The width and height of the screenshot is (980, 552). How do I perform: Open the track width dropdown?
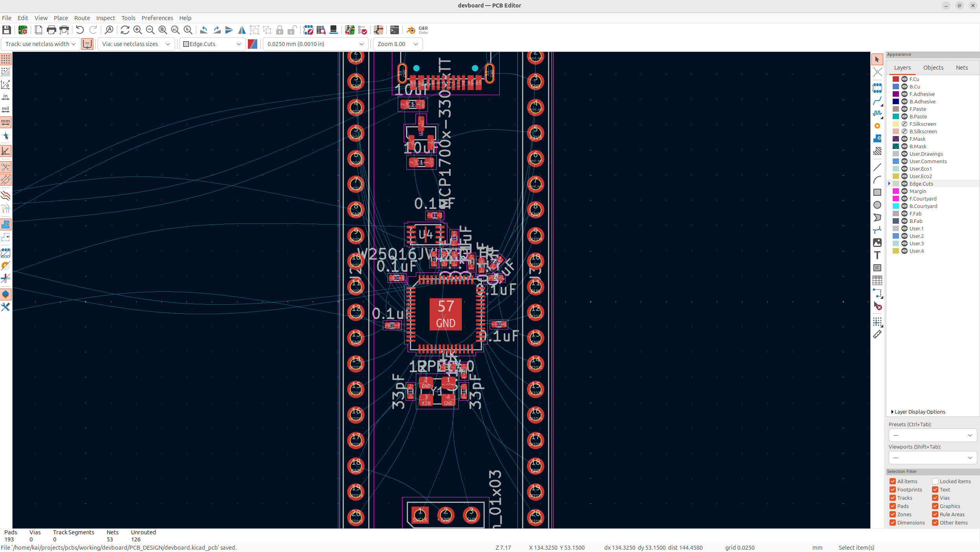point(41,44)
